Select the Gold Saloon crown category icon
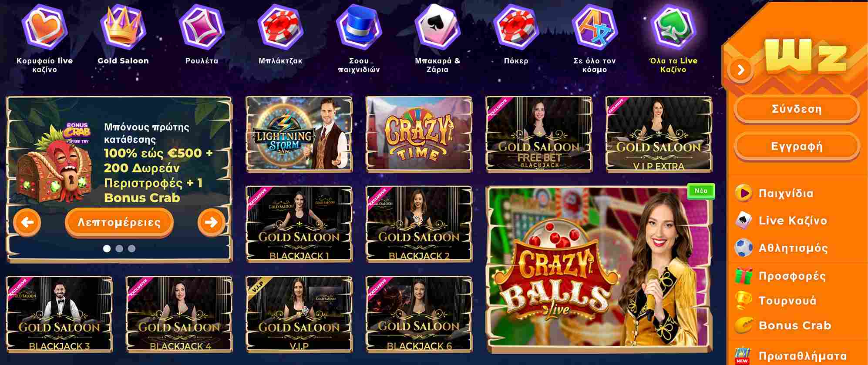868x365 pixels. 123,26
